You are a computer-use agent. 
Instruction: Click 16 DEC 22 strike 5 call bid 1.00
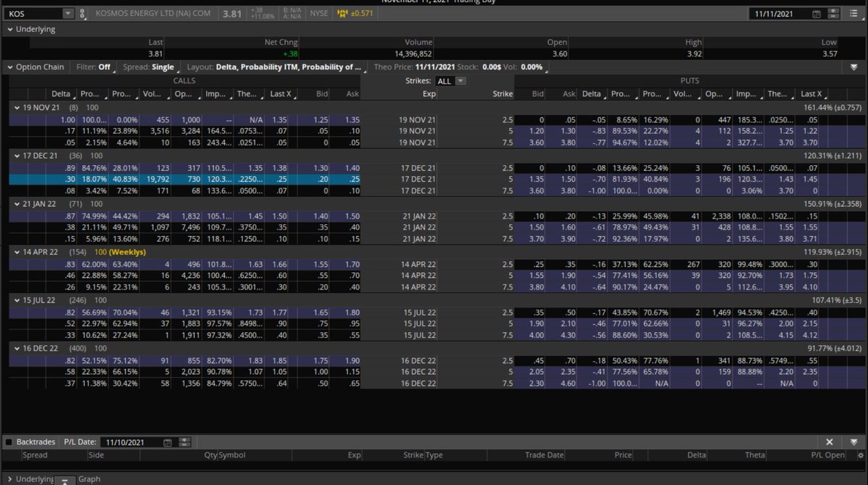320,371
